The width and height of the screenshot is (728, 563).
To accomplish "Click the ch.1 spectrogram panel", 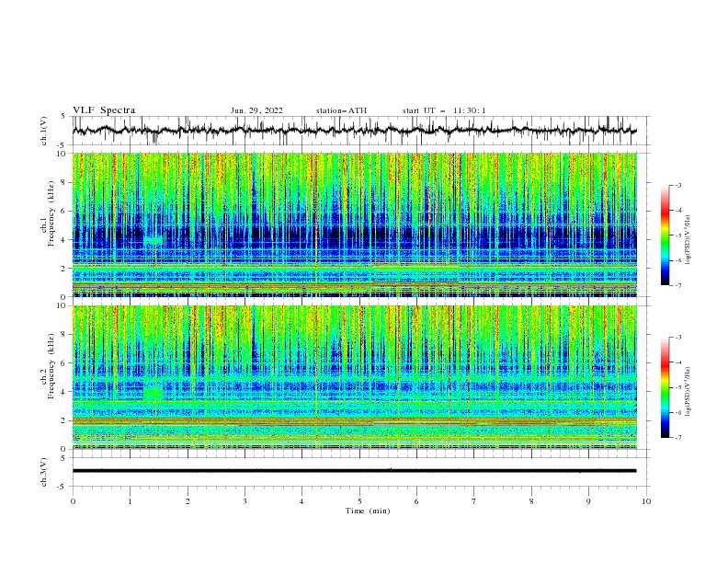I will point(354,224).
